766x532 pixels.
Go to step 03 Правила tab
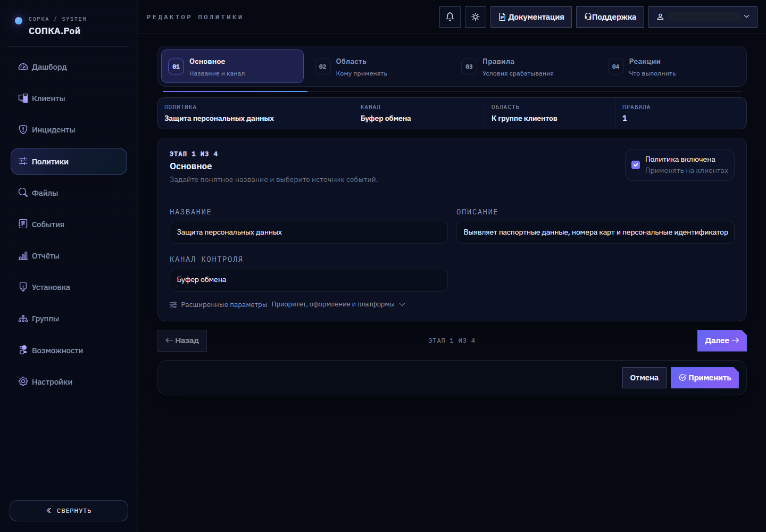pyautogui.click(x=526, y=66)
